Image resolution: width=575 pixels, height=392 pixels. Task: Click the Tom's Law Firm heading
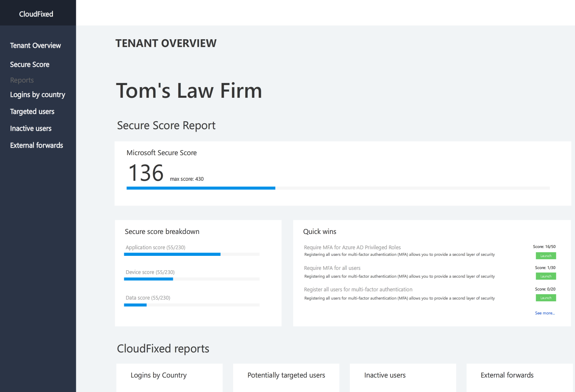pos(189,91)
